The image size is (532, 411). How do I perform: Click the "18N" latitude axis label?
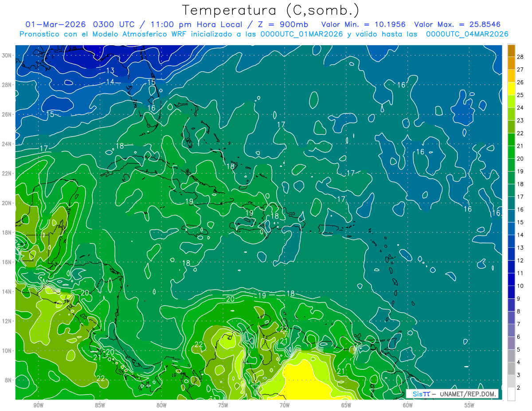[x=7, y=232]
